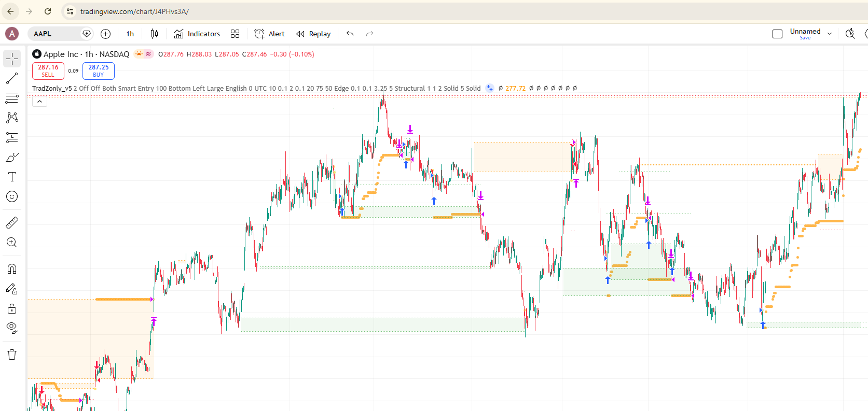Click the 0.09 spread value
This screenshot has width=868, height=411.
[73, 71]
